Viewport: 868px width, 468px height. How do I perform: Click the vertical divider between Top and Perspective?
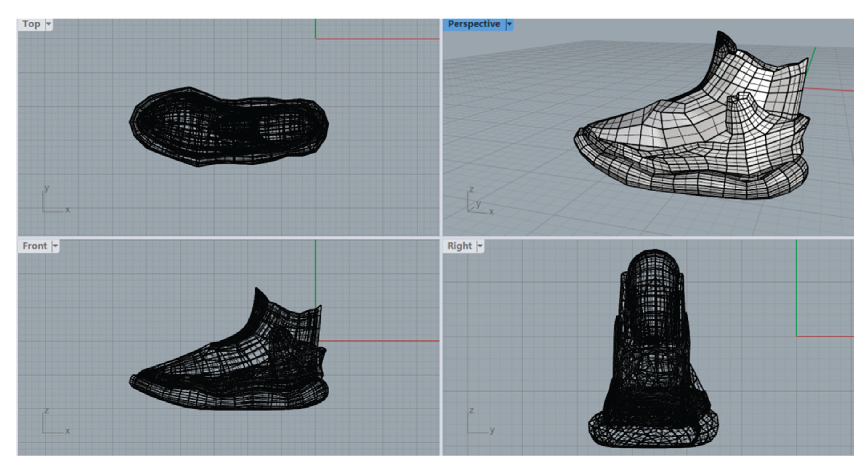pyautogui.click(x=441, y=128)
